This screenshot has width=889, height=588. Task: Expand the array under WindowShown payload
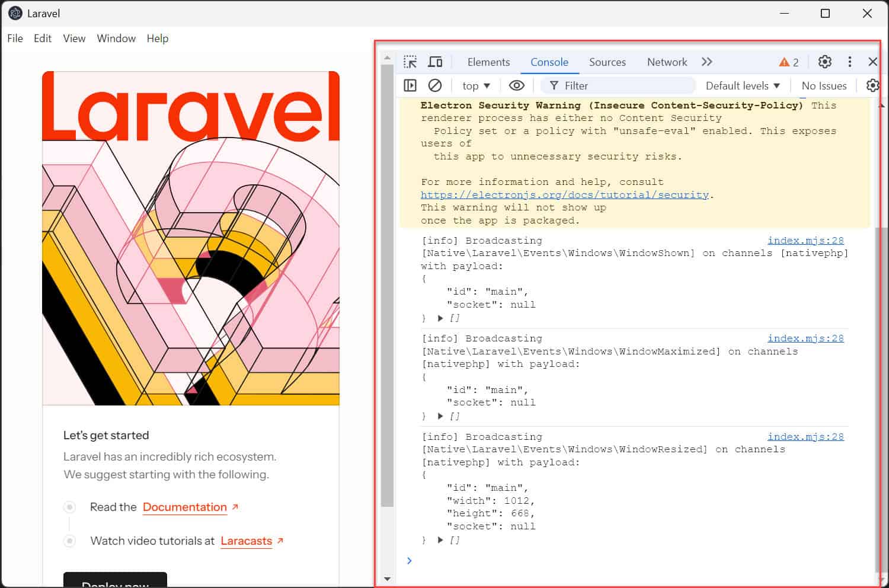click(440, 318)
